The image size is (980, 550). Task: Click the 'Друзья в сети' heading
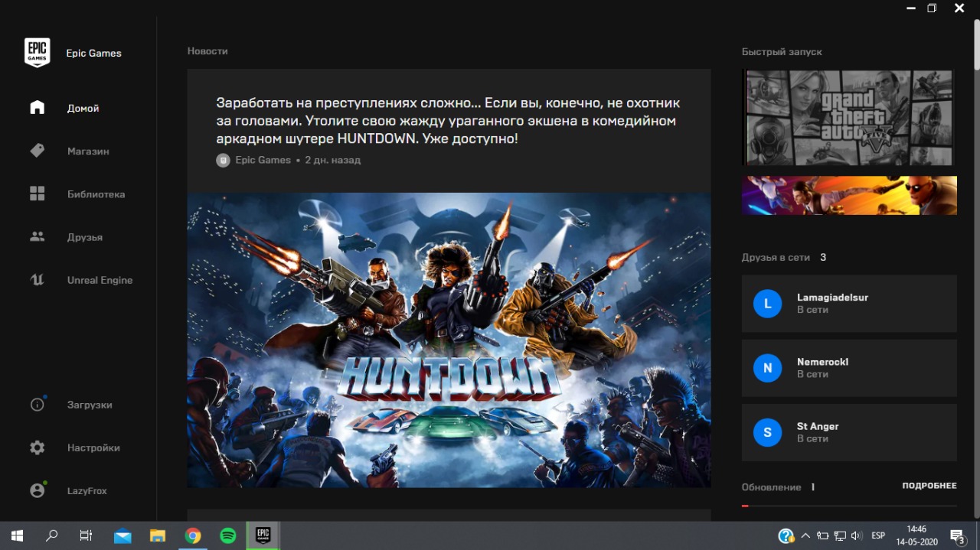pyautogui.click(x=776, y=258)
